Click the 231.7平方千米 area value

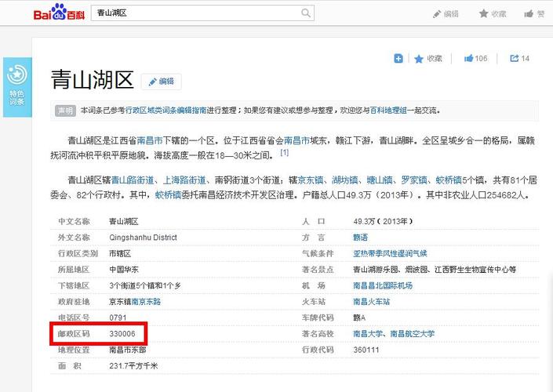tap(133, 366)
